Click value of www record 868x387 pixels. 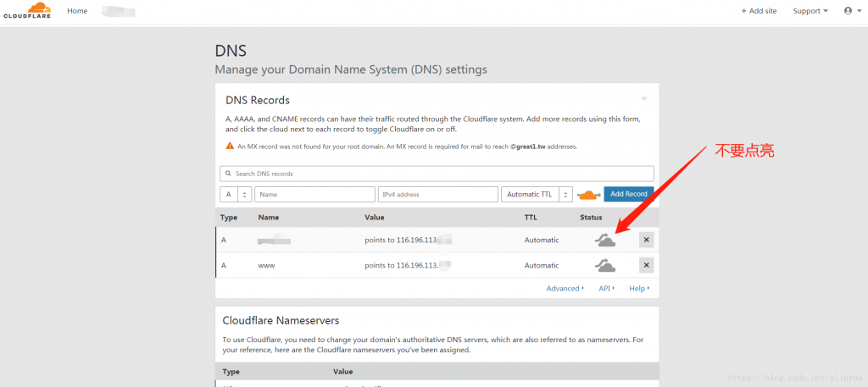[x=408, y=265]
